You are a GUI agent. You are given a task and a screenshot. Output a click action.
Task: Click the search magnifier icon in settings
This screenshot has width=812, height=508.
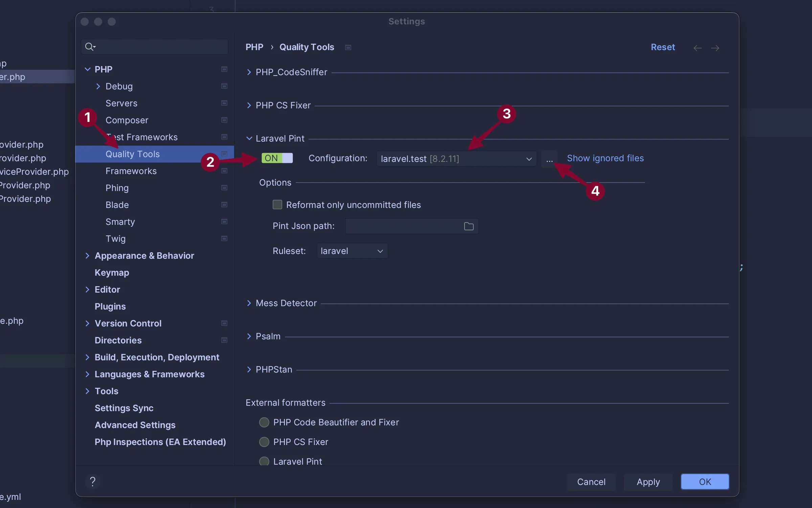(90, 47)
